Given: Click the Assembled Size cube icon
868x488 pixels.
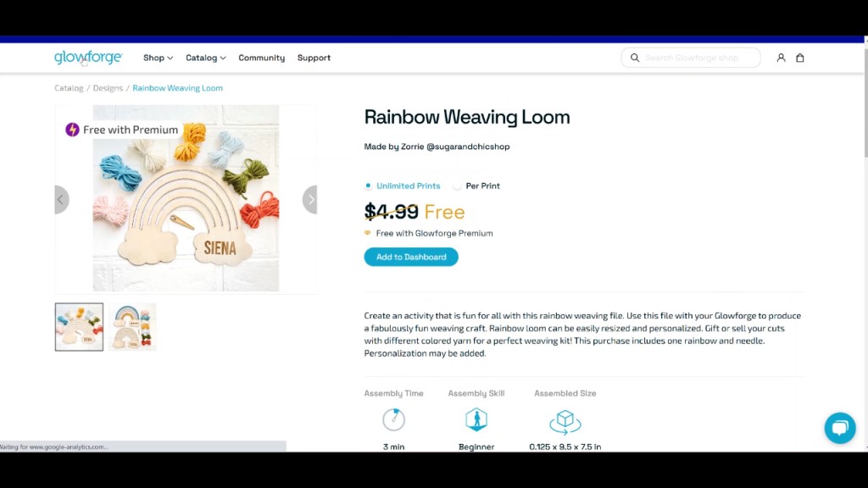Looking at the screenshot, I should click(x=565, y=419).
